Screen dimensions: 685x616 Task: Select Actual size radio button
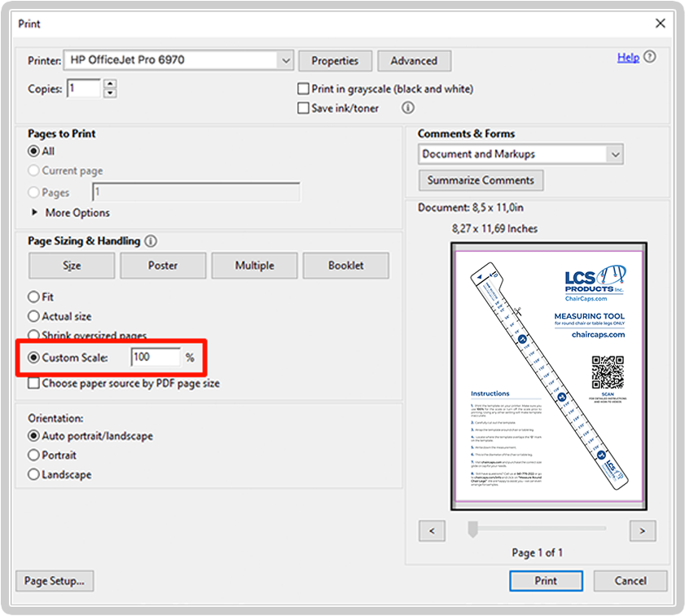33,316
